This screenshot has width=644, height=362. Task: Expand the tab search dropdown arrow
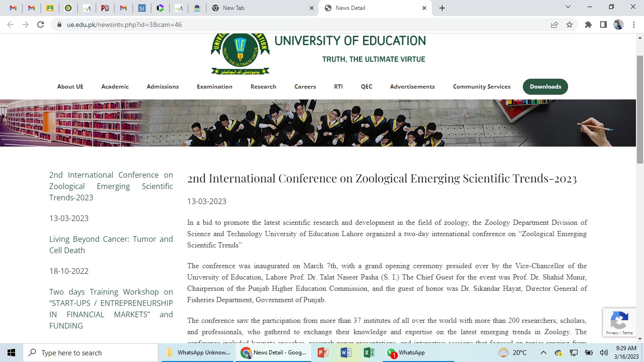pyautogui.click(x=568, y=7)
